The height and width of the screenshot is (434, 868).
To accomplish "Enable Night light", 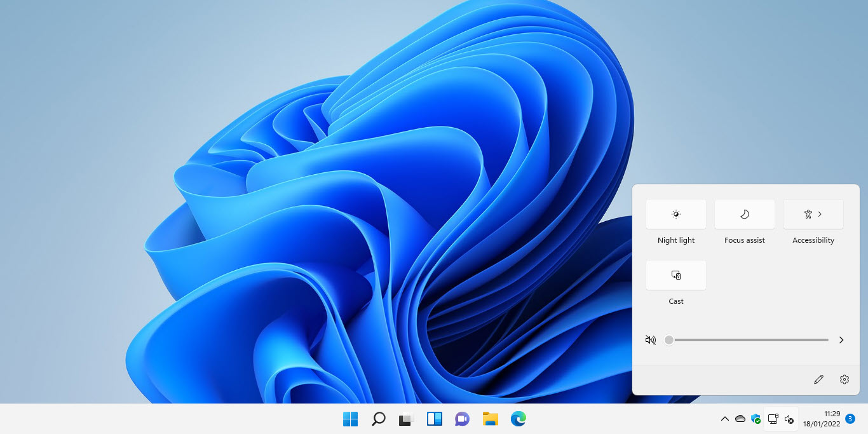I will click(x=675, y=214).
